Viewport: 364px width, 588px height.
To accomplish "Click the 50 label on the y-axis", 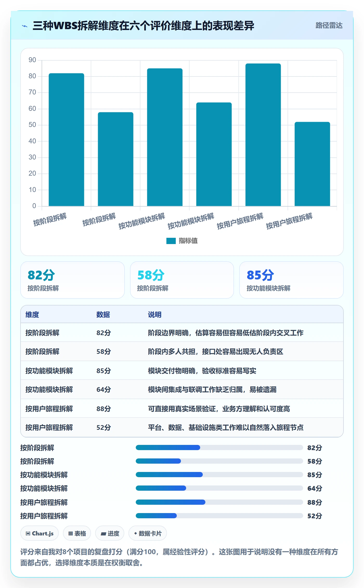I will [x=32, y=125].
